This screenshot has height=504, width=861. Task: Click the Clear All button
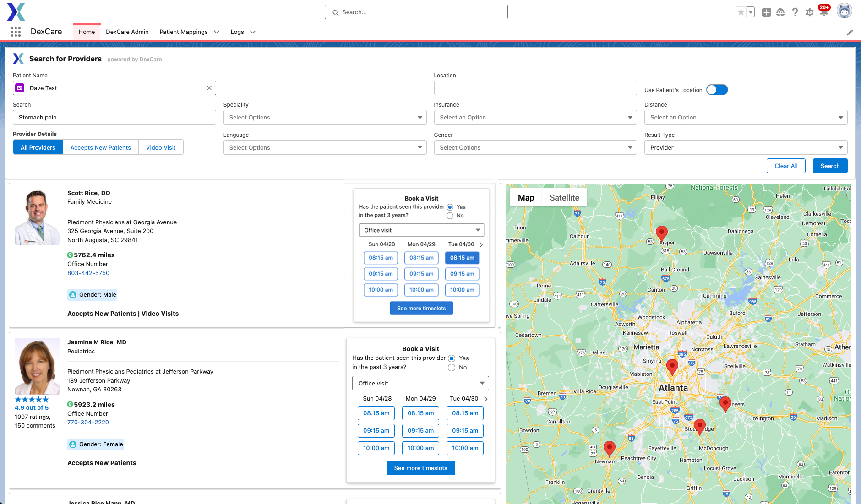click(786, 166)
